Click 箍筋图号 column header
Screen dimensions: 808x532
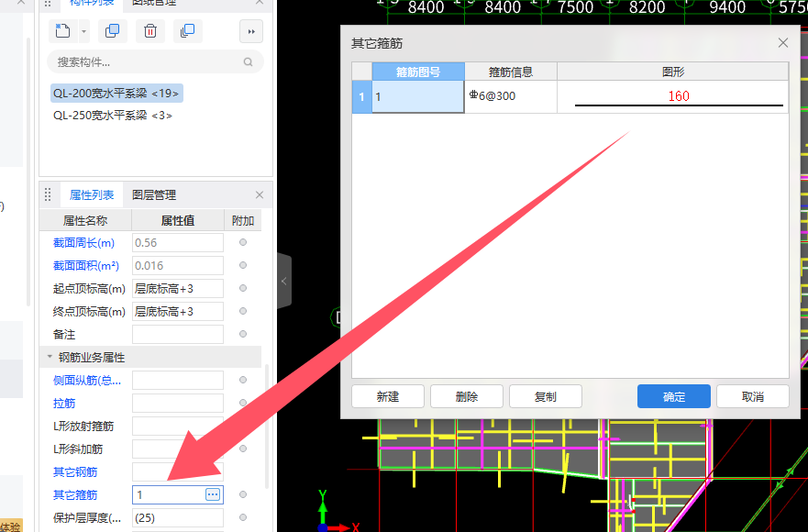[x=418, y=72]
